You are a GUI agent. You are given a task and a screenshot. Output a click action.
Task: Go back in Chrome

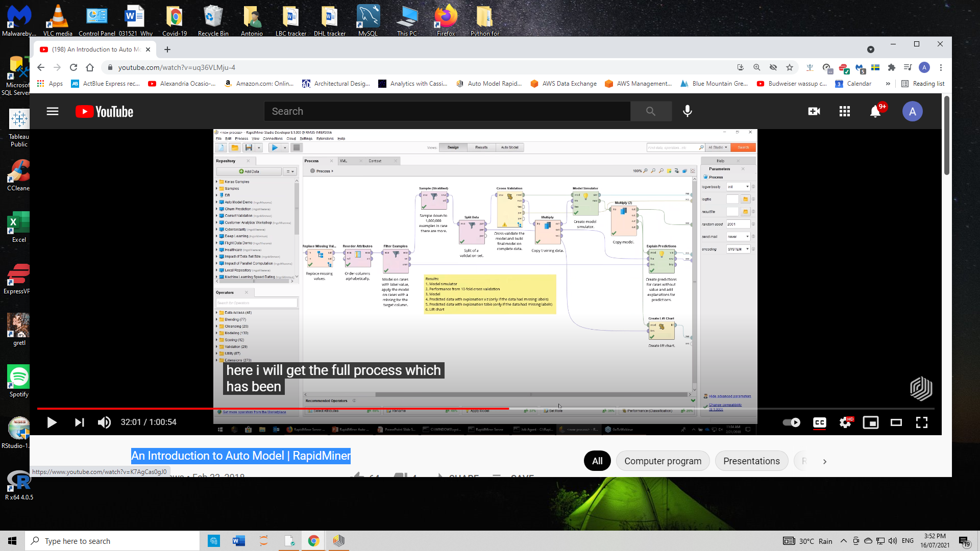41,67
